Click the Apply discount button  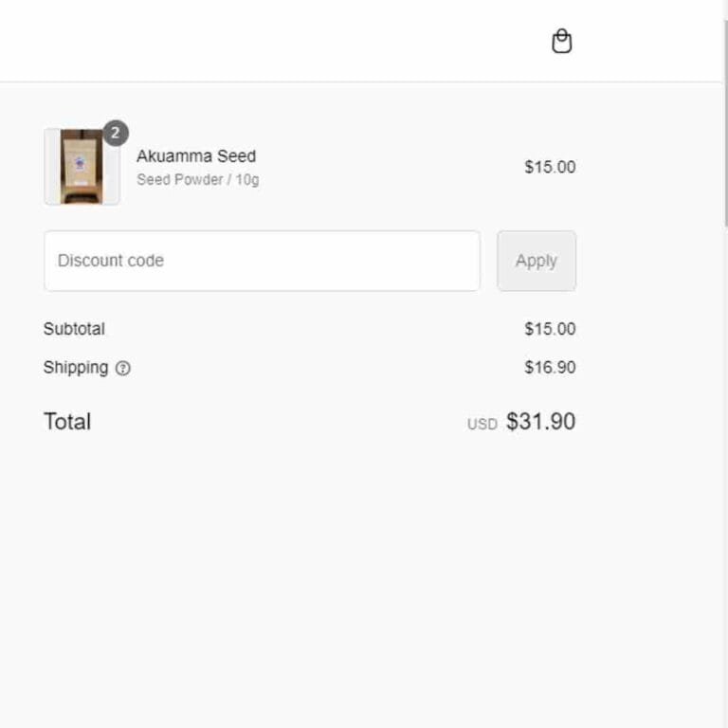(x=537, y=261)
